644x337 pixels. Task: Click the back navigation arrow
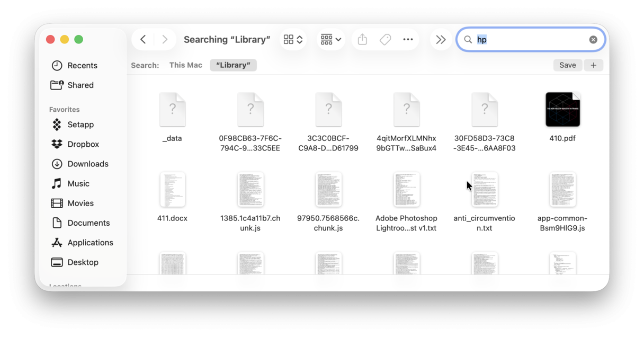point(143,39)
